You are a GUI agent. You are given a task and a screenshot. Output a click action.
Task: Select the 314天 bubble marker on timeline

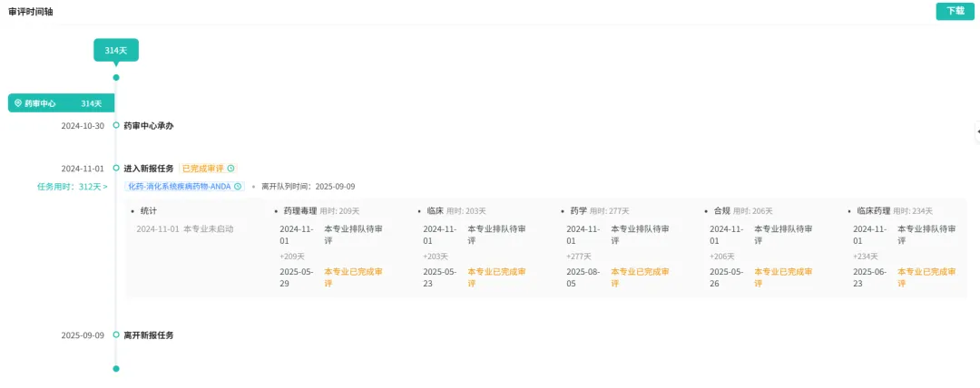pos(116,50)
